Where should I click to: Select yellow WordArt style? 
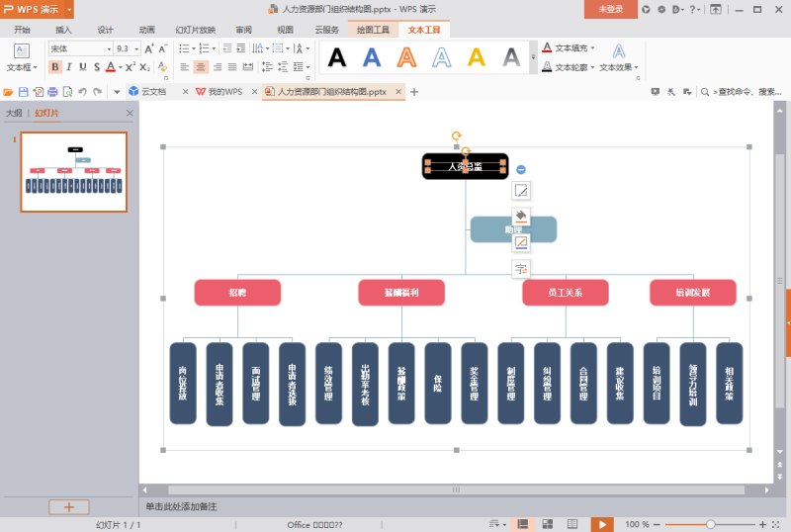pos(477,57)
